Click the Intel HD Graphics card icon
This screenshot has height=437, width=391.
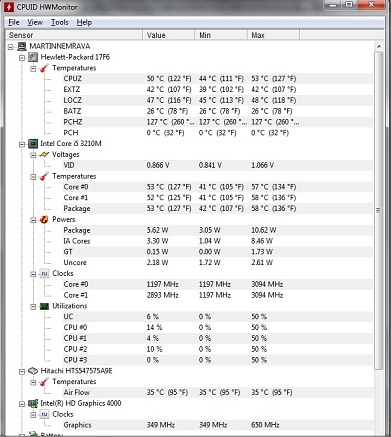click(33, 404)
